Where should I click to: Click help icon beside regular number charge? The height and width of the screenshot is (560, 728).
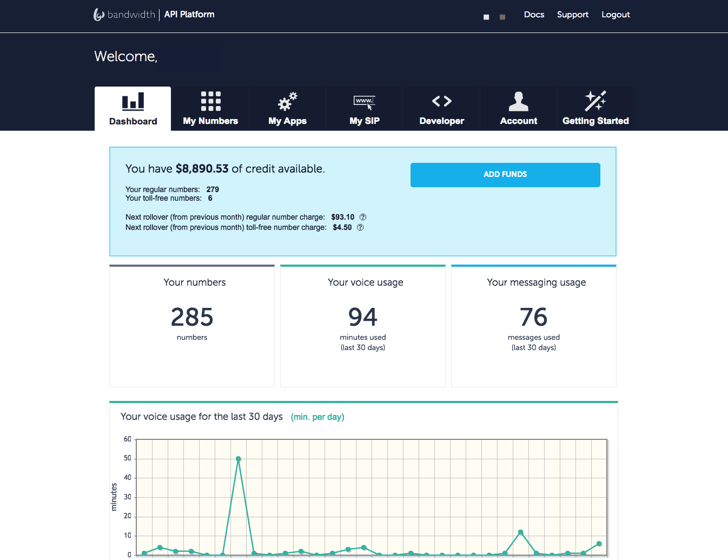coord(363,217)
